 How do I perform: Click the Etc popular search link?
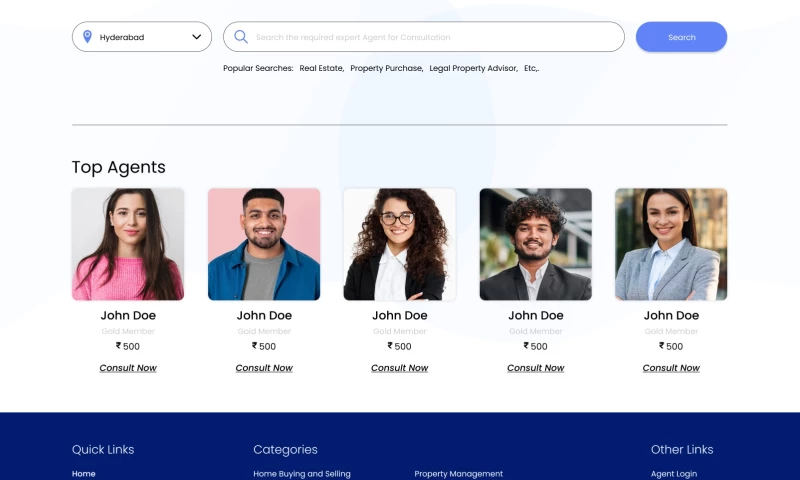pyautogui.click(x=531, y=68)
